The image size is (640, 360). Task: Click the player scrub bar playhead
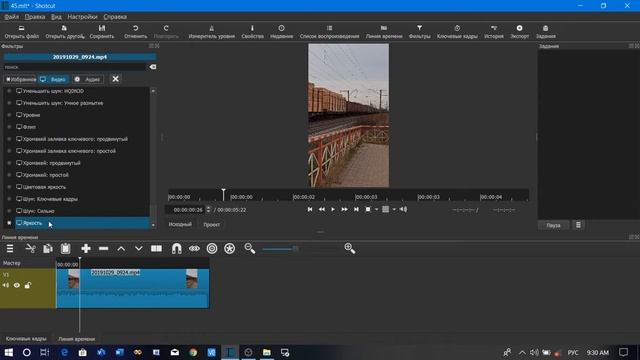point(223,194)
